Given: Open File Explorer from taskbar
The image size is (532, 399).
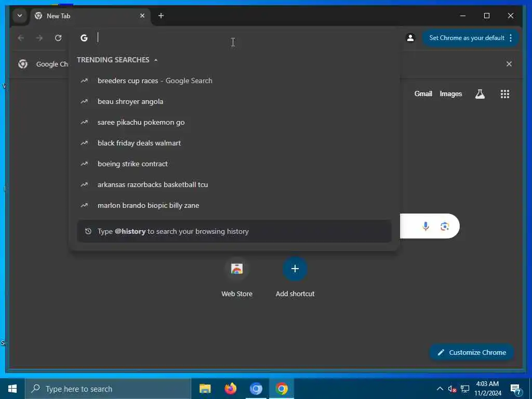Looking at the screenshot, I should (205, 389).
